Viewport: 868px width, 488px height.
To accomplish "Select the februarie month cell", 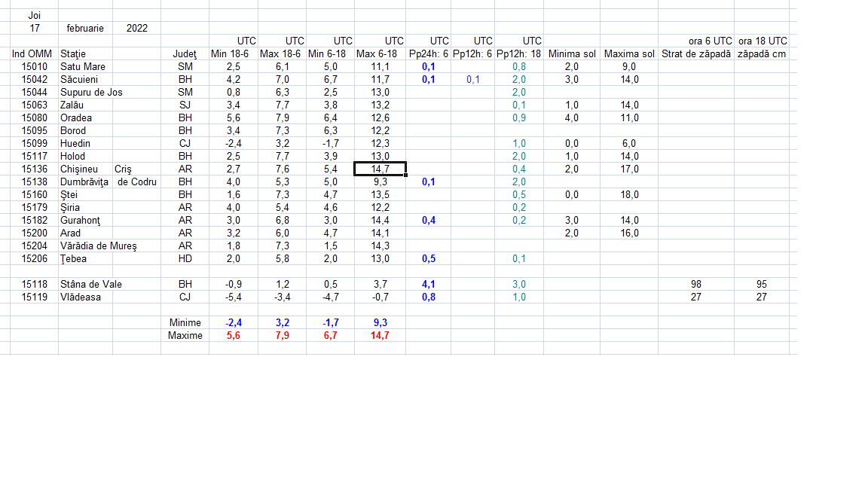I will point(85,28).
